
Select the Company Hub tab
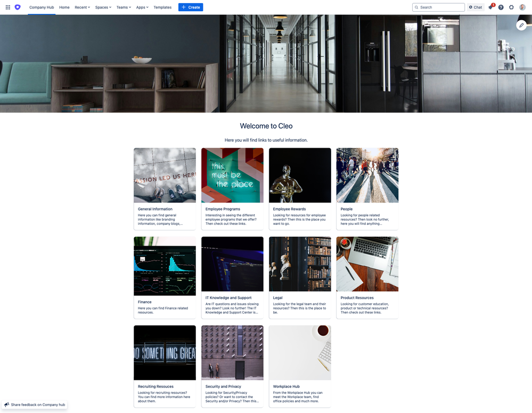[x=42, y=7]
